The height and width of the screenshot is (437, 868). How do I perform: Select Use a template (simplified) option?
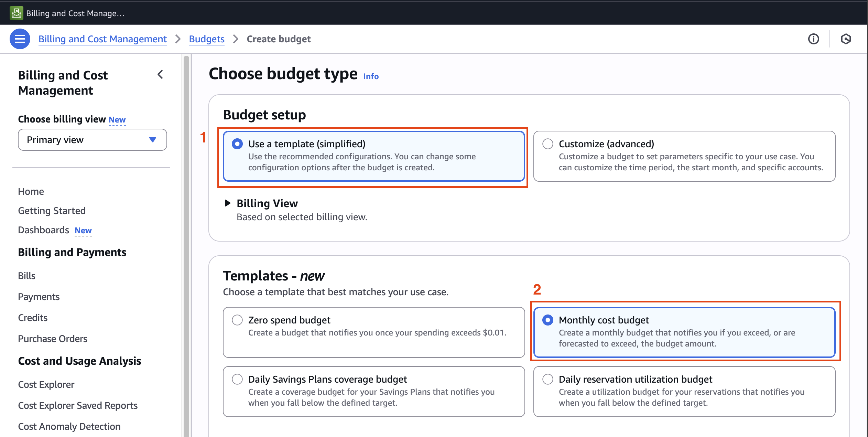(237, 144)
